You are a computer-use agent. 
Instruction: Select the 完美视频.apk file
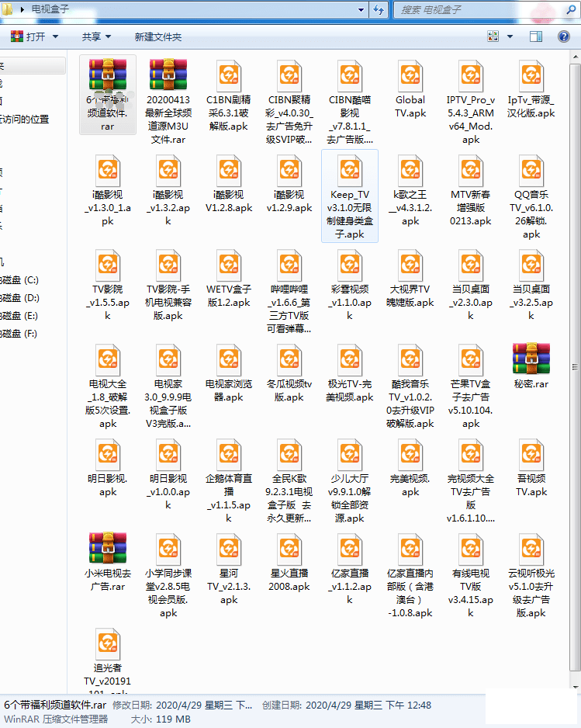point(410,467)
